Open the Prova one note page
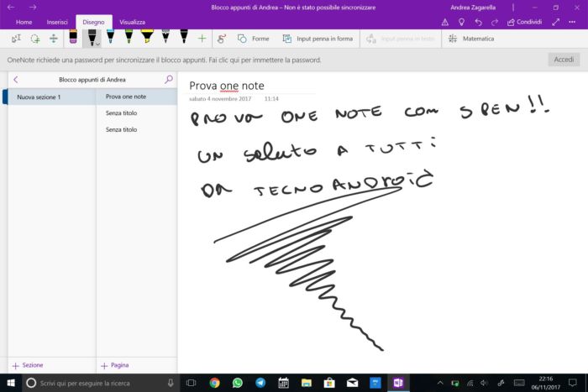588x392 pixels. pos(136,97)
